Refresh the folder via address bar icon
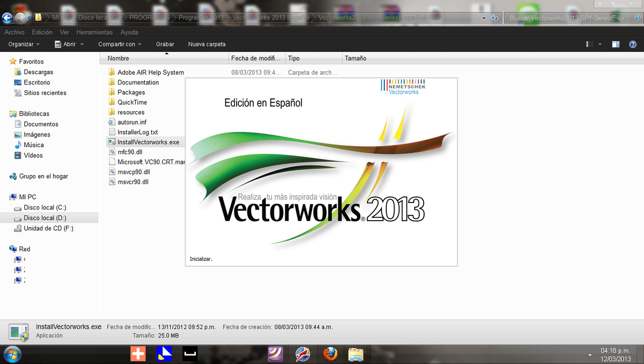 [x=494, y=18]
